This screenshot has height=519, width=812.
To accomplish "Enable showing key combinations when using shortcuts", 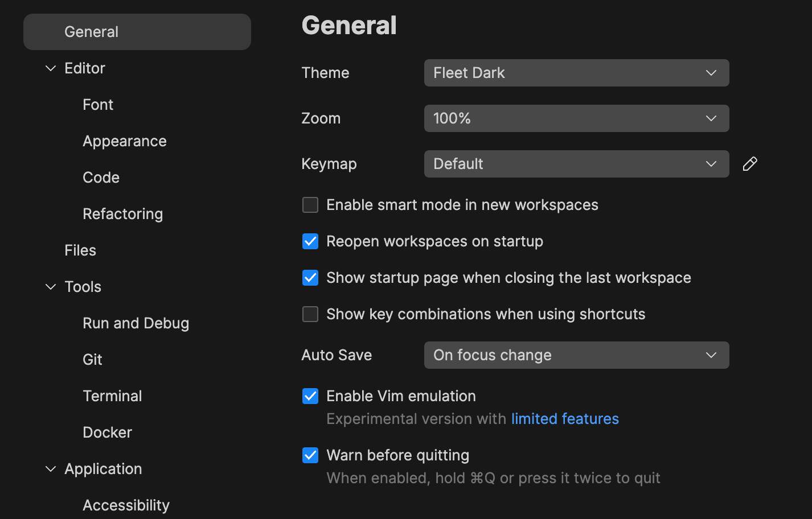I will 310,314.
